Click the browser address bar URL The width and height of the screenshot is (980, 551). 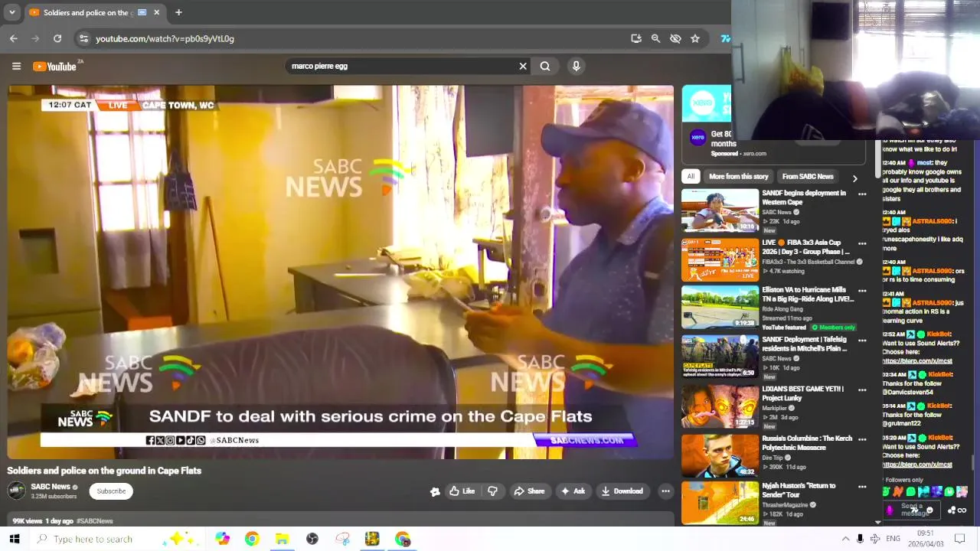point(165,38)
